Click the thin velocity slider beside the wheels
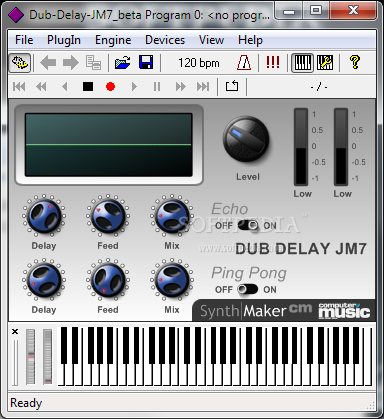 15,363
